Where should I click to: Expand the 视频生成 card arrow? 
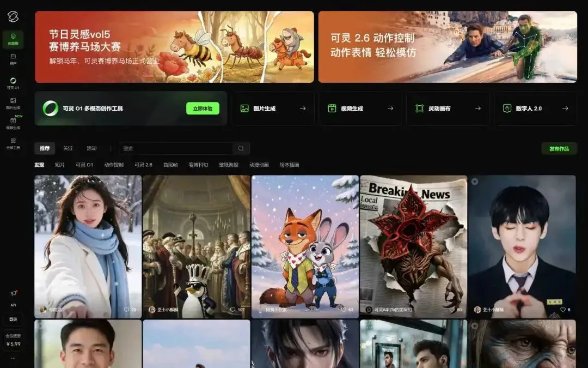(390, 108)
